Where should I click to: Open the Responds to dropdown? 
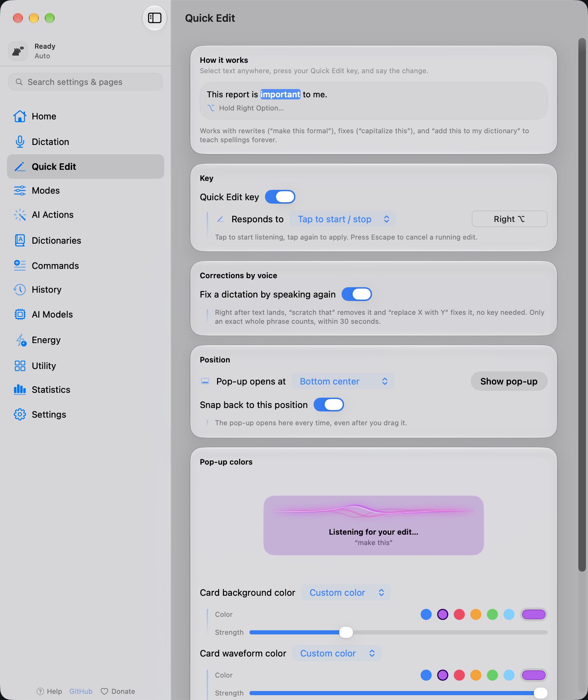(342, 219)
